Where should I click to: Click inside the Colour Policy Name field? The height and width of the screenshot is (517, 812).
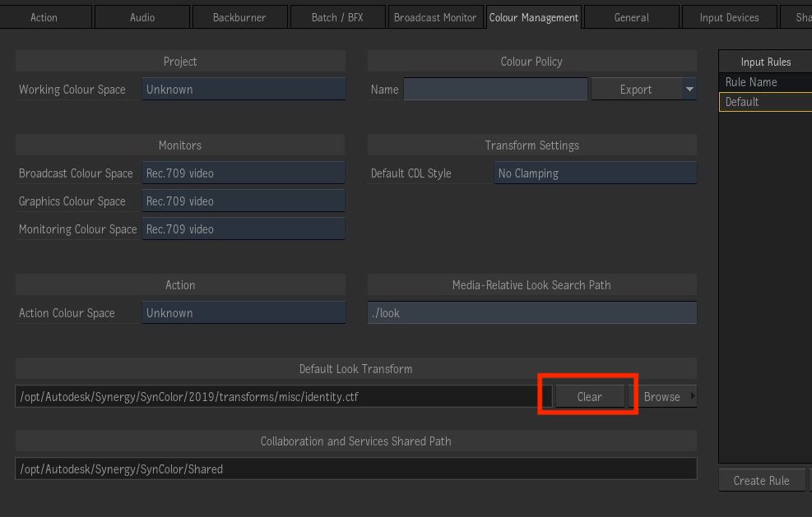coord(494,89)
